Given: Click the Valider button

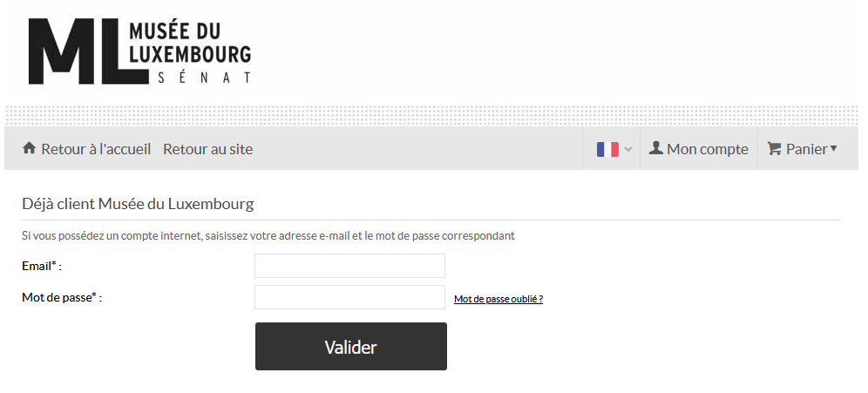Looking at the screenshot, I should pos(351,347).
